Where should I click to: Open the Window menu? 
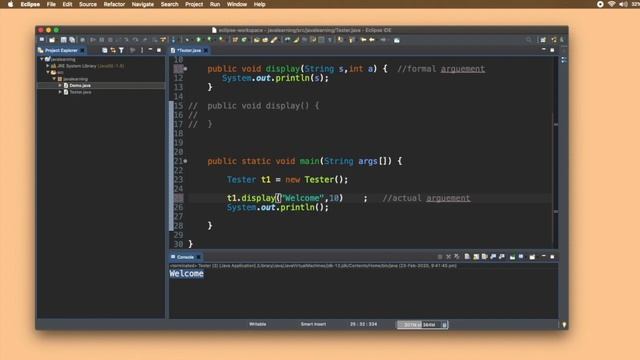tap(237, 4)
